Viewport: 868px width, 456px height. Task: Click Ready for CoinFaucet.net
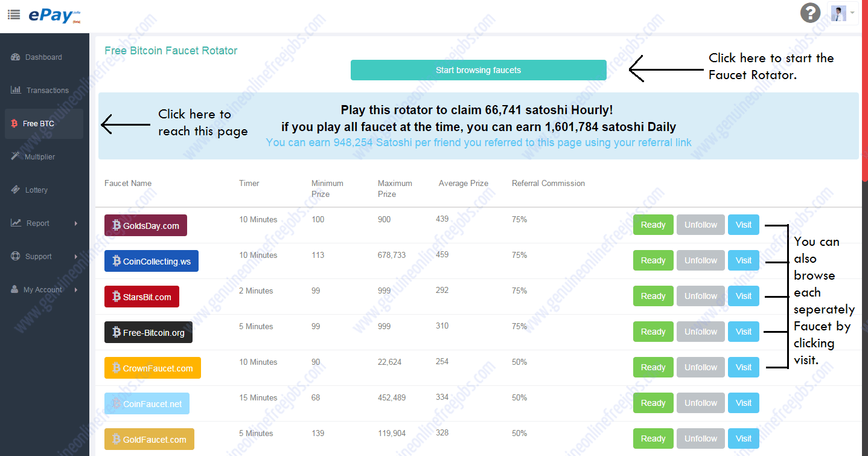tap(653, 403)
